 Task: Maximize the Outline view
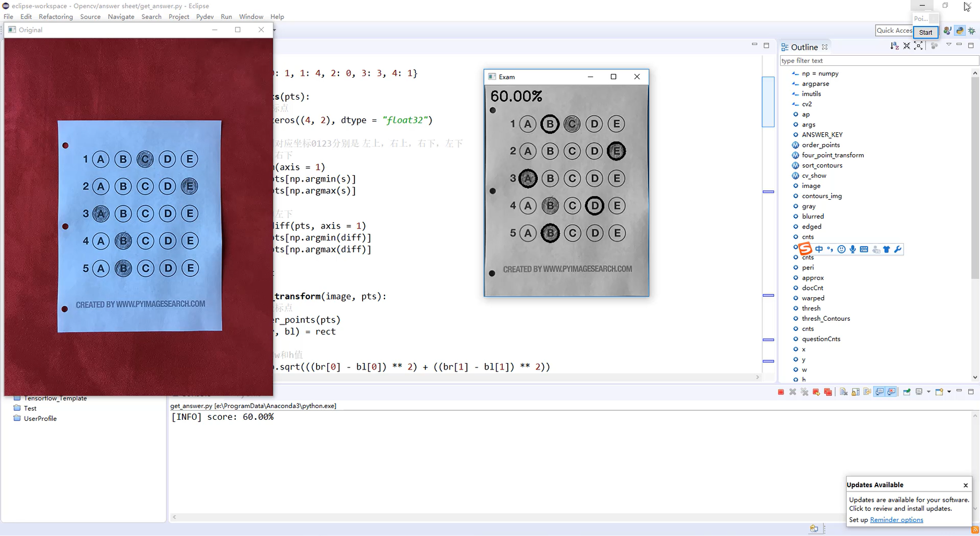click(971, 45)
